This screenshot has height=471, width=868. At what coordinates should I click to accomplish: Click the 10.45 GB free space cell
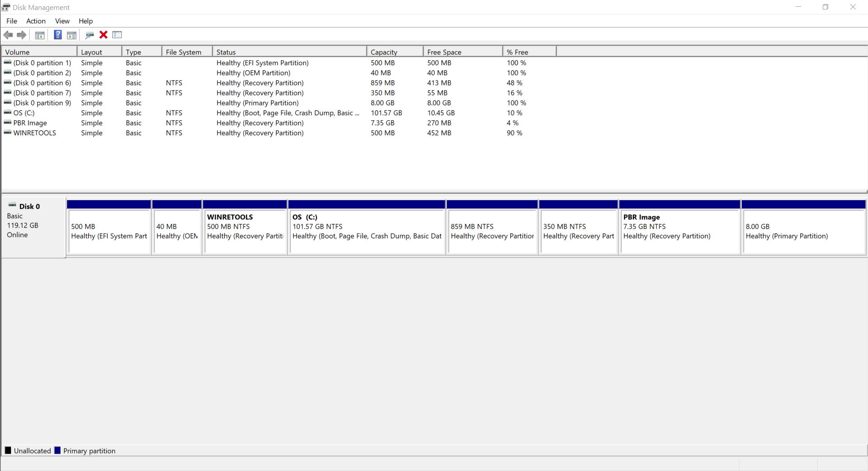click(x=441, y=113)
